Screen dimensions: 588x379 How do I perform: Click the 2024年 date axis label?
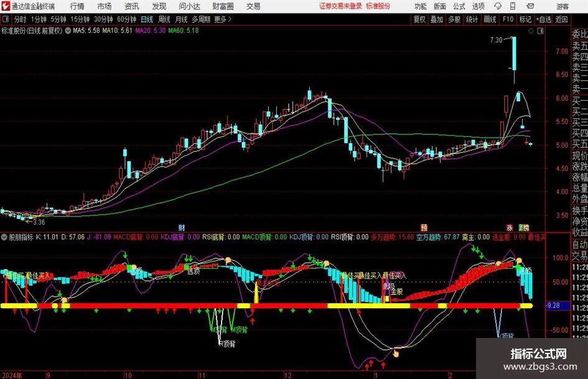(12, 375)
